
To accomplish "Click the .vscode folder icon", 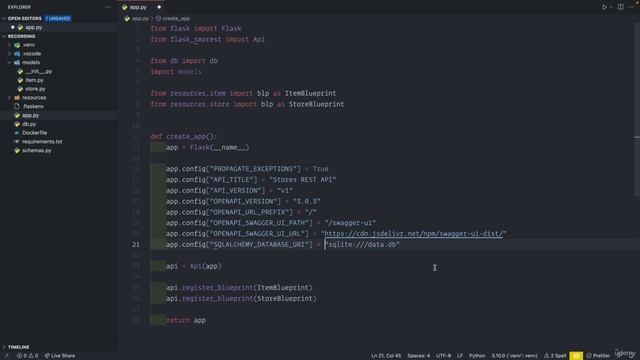I will point(17,53).
